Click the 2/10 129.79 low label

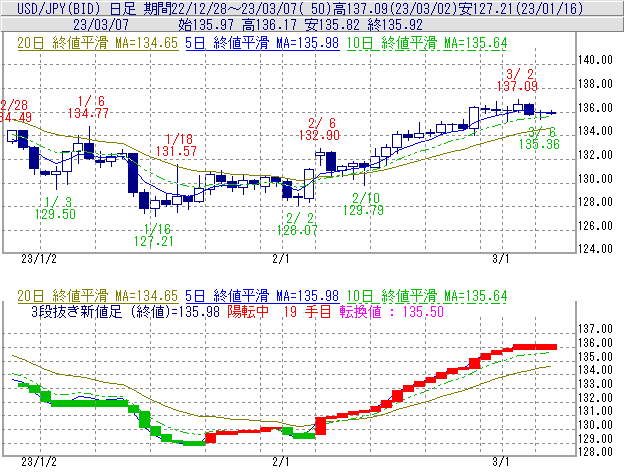coord(363,204)
